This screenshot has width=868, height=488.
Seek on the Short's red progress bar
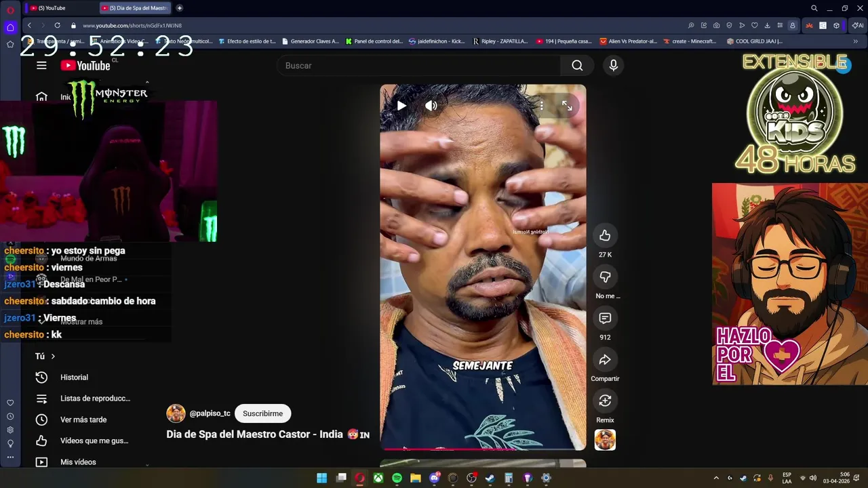tap(483, 449)
